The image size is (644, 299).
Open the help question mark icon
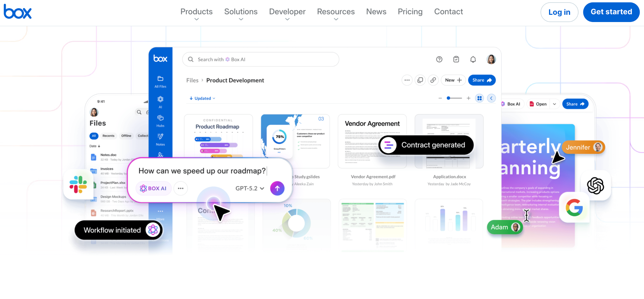pyautogui.click(x=439, y=59)
